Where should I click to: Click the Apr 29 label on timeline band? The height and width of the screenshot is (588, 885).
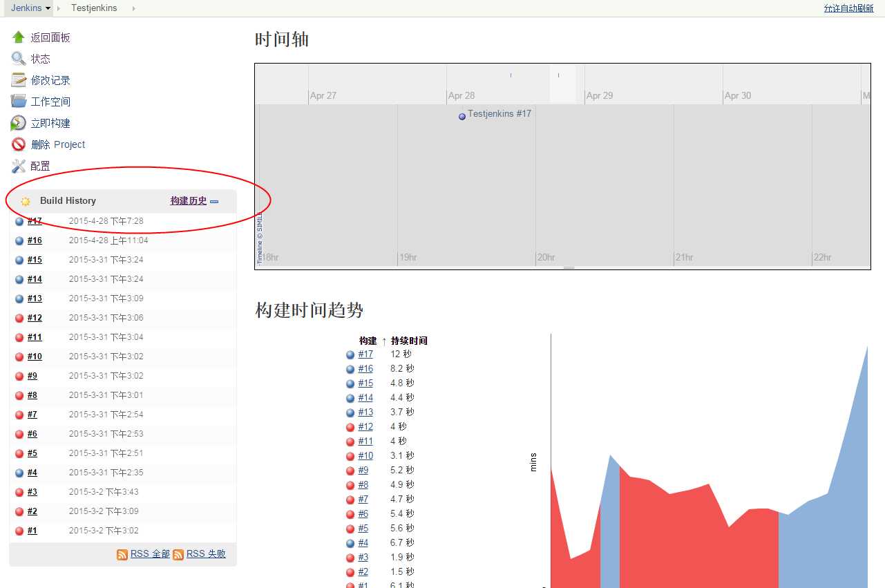(600, 95)
